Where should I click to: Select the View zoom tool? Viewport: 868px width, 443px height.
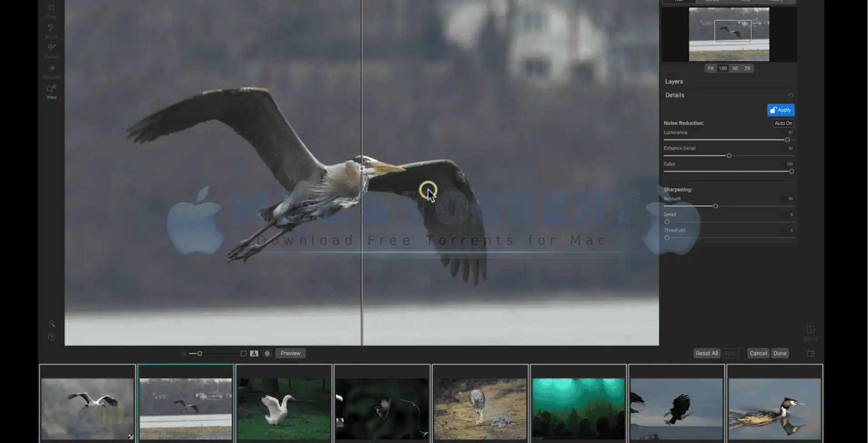(51, 91)
